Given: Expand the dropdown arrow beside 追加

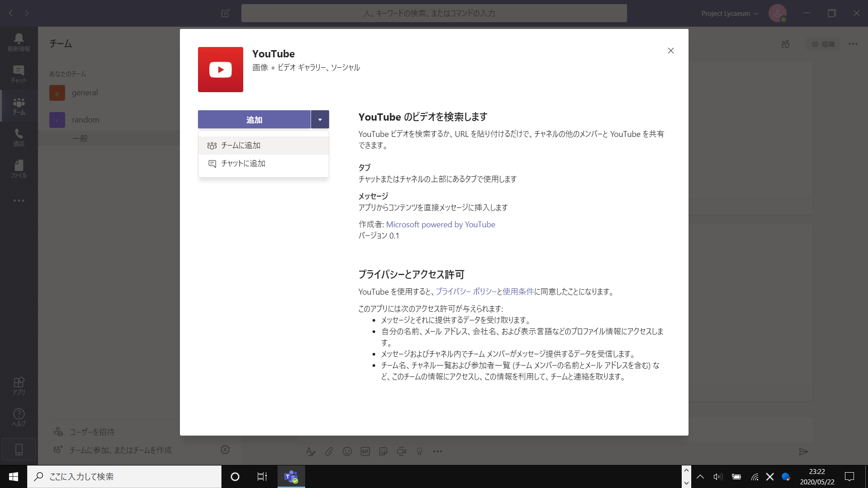Looking at the screenshot, I should click(320, 120).
